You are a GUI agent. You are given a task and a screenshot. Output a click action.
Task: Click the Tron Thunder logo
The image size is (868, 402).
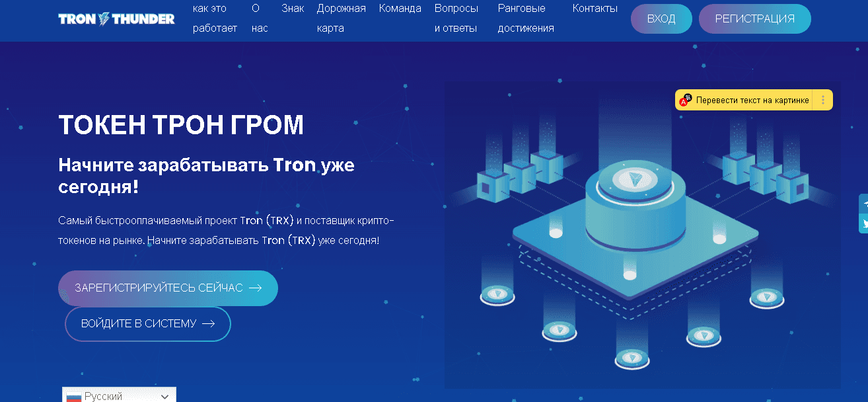116,19
